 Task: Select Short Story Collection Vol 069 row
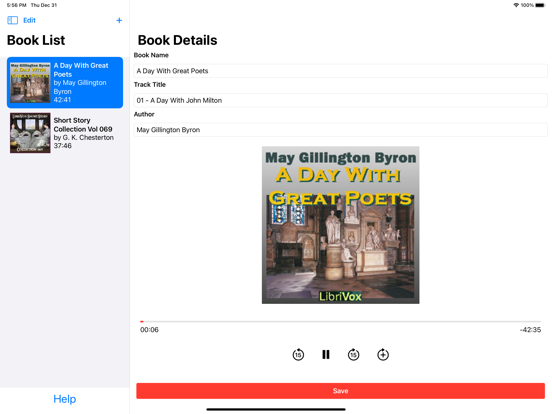(x=65, y=133)
